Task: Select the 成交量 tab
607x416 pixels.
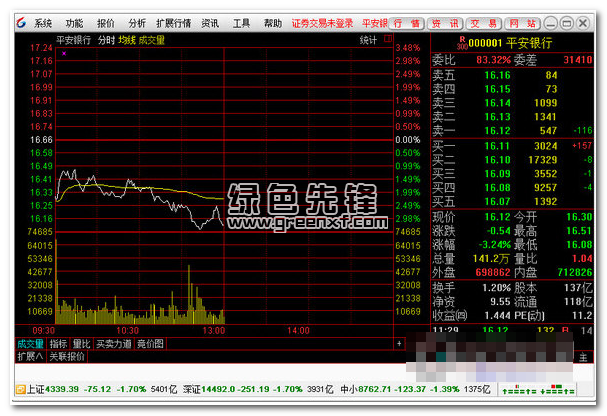Action: point(31,344)
